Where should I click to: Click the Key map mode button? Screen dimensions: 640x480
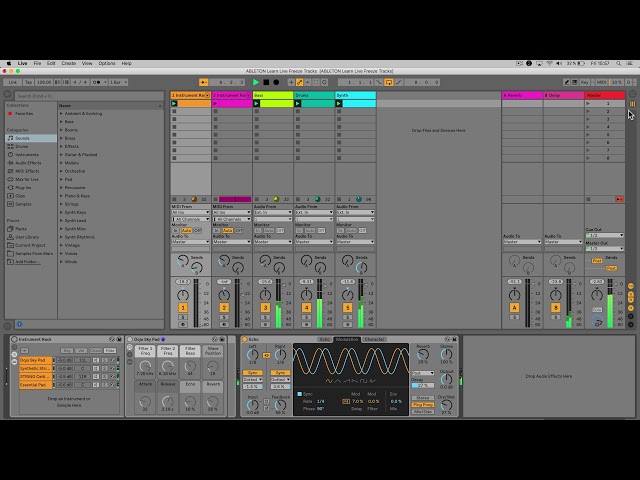click(x=584, y=82)
